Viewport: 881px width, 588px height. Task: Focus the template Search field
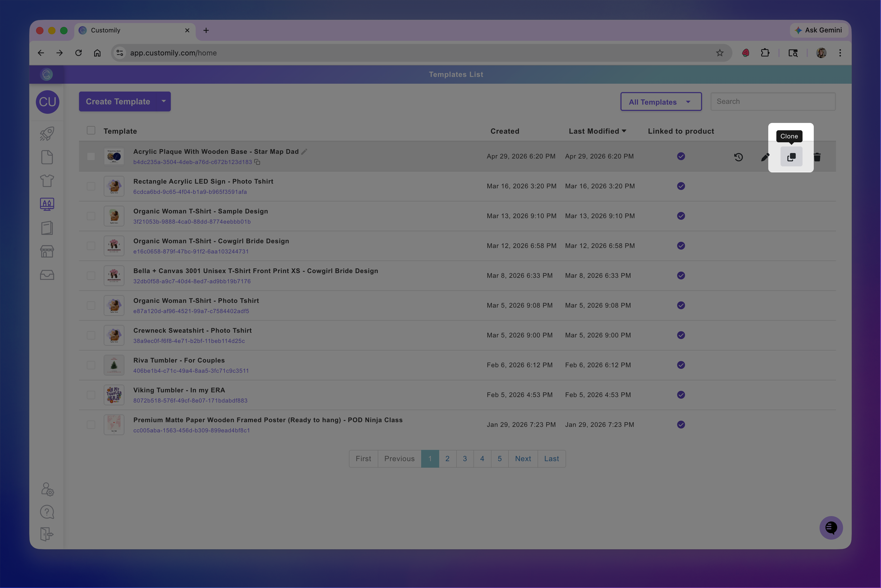pos(773,101)
